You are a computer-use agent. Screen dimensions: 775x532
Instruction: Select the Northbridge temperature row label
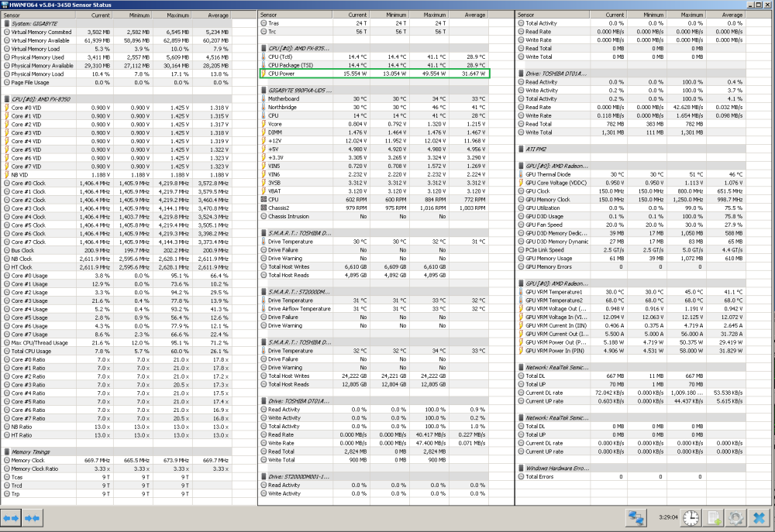283,107
